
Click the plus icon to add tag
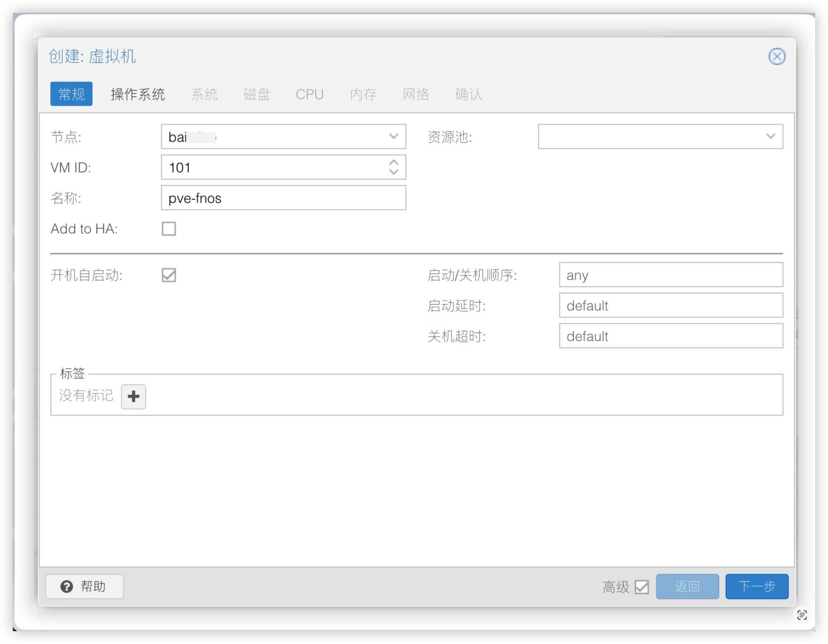[133, 397]
